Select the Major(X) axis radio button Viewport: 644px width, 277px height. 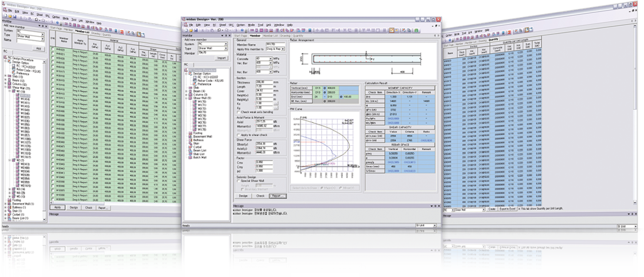coord(322,188)
